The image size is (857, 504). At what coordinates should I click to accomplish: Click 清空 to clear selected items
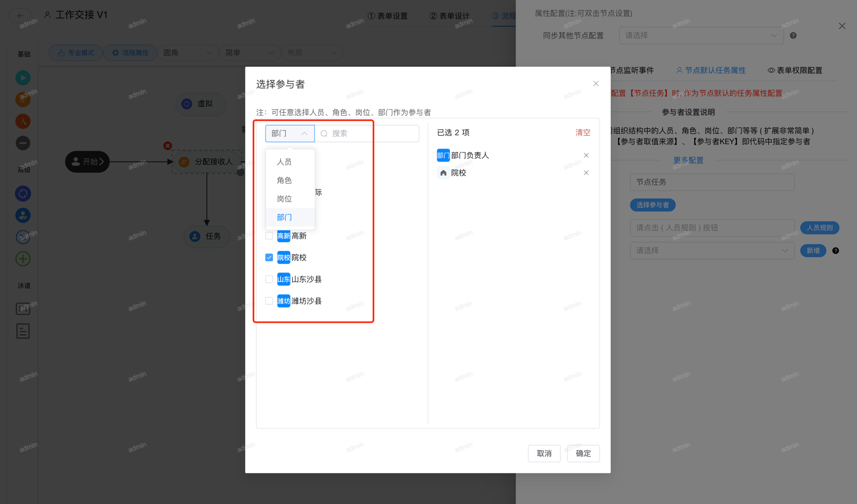tap(582, 133)
